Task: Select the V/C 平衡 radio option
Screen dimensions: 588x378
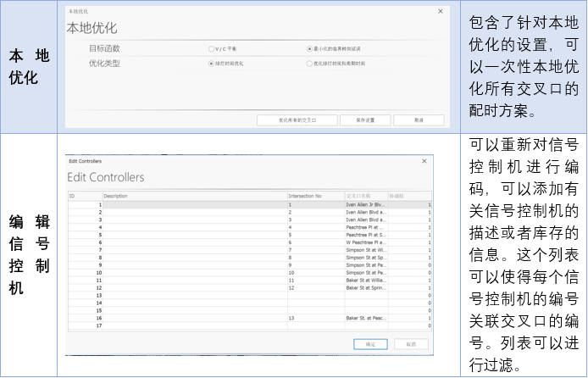Action: 212,49
